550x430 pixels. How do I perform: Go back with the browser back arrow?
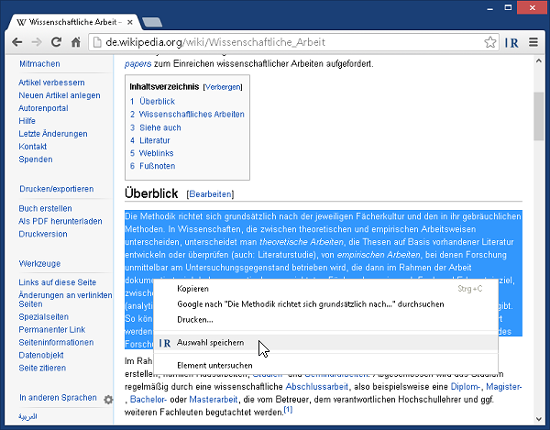(17, 42)
